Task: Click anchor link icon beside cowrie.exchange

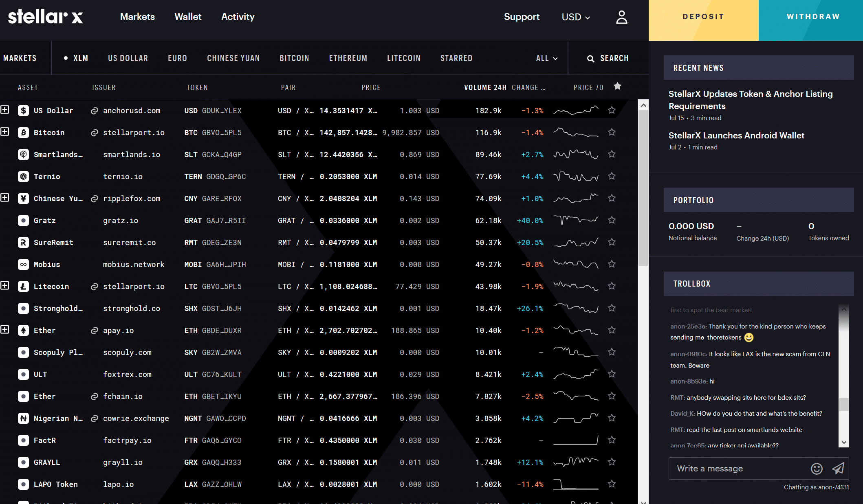Action: pos(94,419)
